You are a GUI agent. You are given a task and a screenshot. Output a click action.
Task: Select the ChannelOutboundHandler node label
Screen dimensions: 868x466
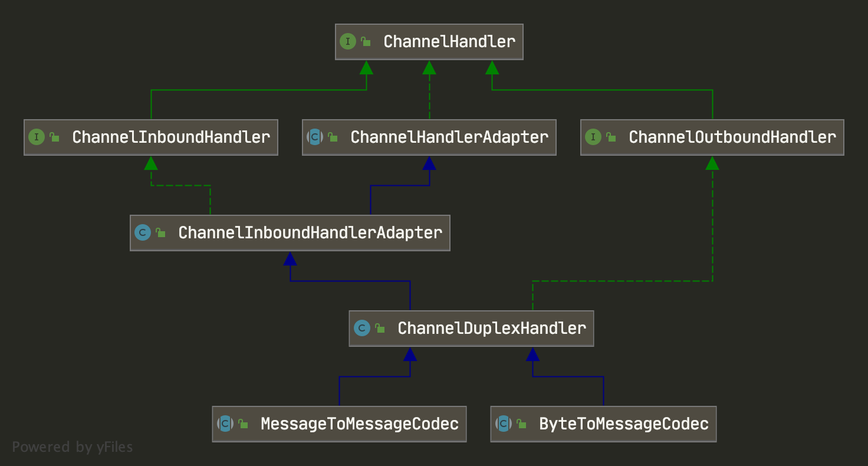732,137
